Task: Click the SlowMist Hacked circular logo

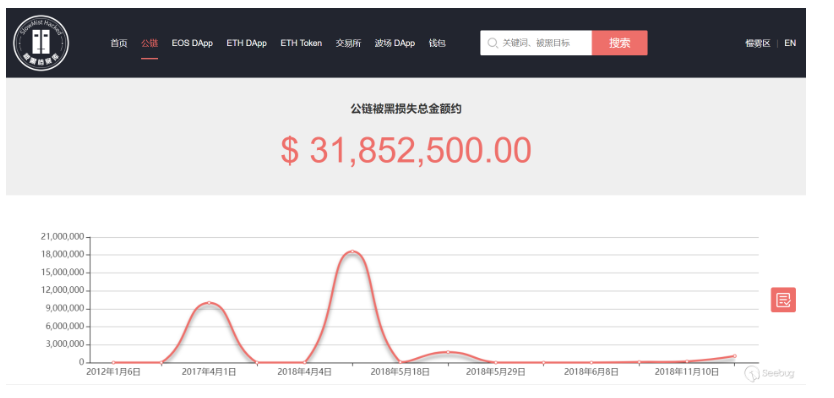Action: click(41, 43)
